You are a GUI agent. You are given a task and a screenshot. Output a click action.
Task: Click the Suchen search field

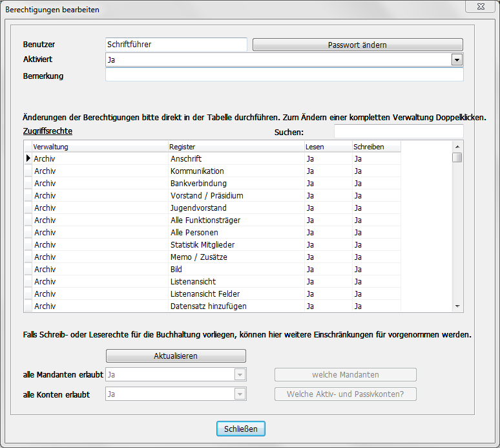[398, 132]
